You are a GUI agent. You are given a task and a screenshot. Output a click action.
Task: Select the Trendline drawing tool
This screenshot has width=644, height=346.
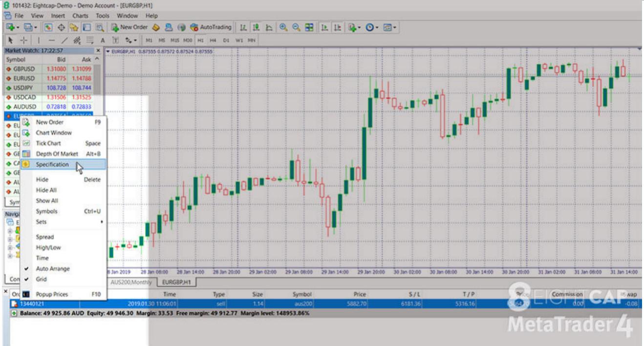(64, 41)
